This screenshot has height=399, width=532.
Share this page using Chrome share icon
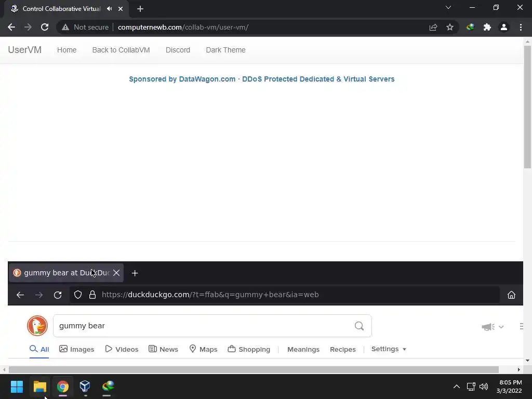pos(433,27)
